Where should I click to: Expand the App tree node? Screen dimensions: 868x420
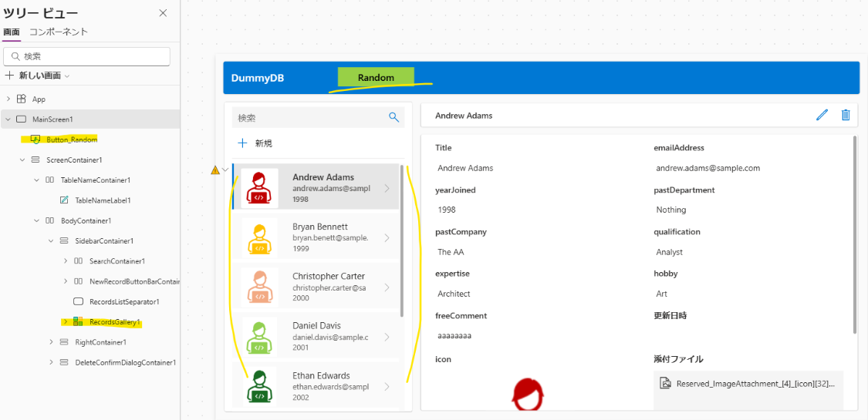pyautogui.click(x=8, y=99)
